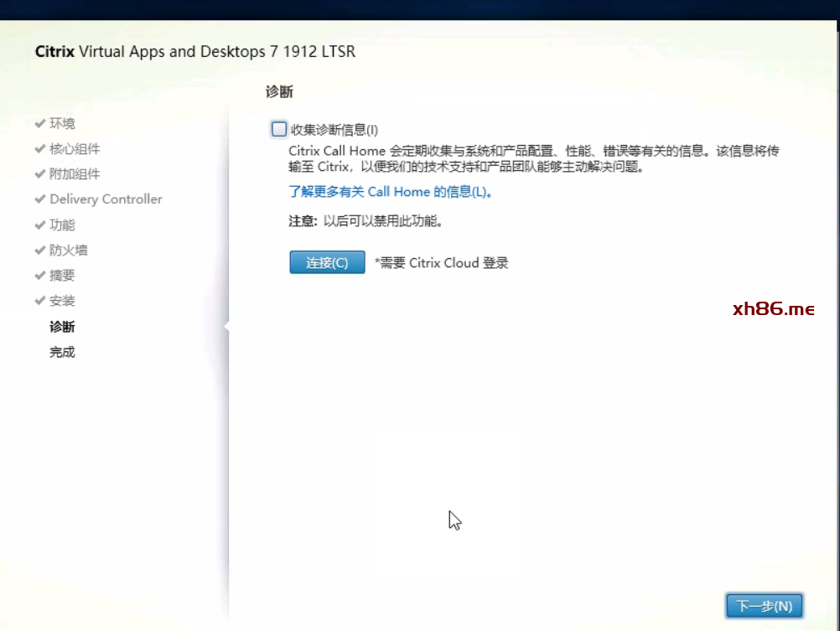
Task: Click the checkmark icon beside 摘要
Action: click(40, 275)
